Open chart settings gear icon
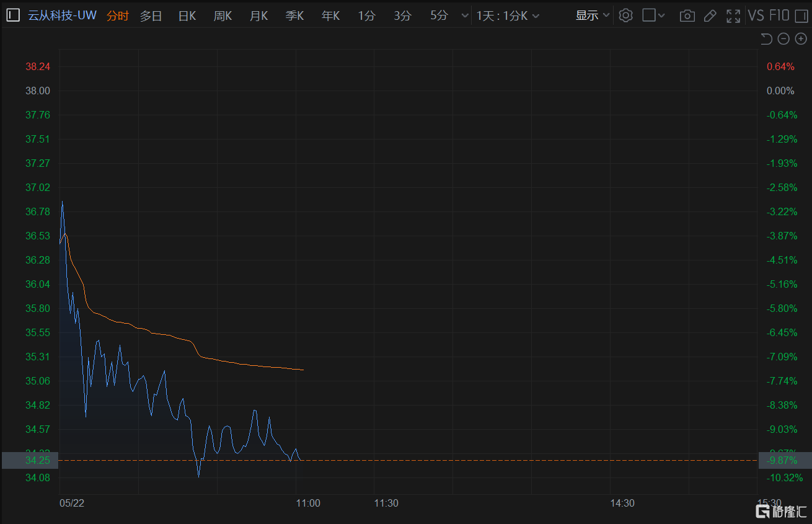This screenshot has height=524, width=812. point(626,16)
